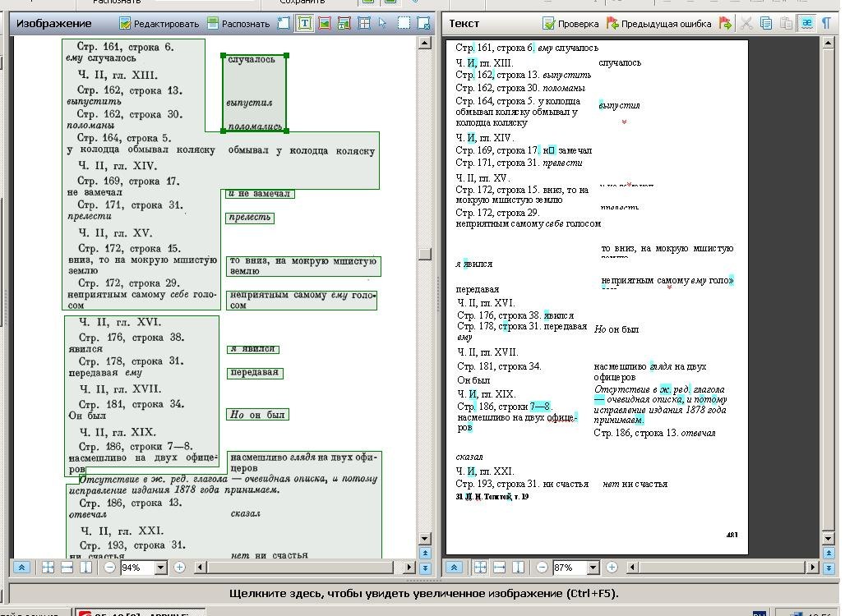This screenshot has height=616, width=845.
Task: Click Image panel horizontal scroll left arrow
Action: (201, 567)
